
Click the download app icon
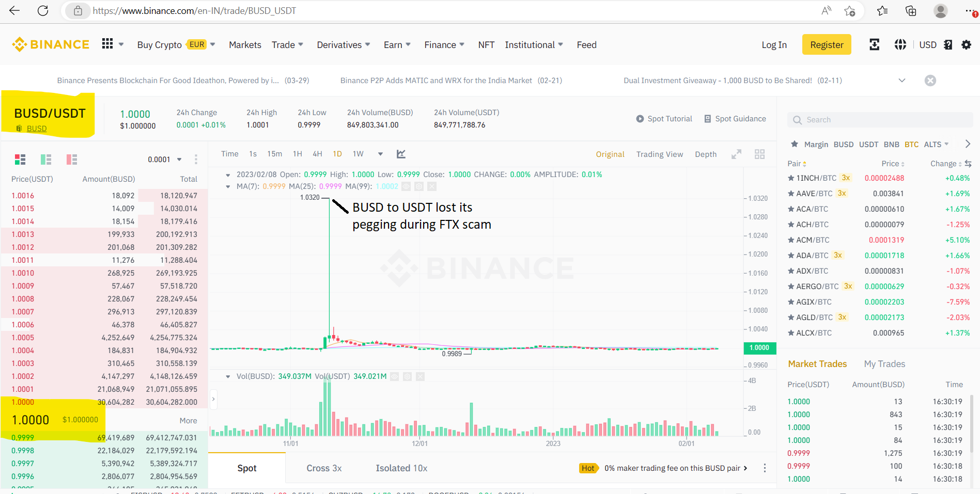click(x=874, y=44)
